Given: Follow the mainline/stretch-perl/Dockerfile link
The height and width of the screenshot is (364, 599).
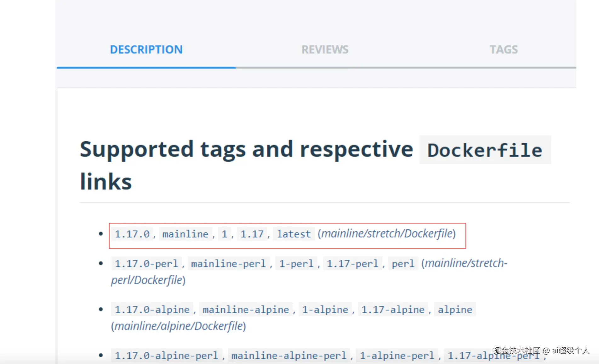Looking at the screenshot, I should [x=466, y=263].
